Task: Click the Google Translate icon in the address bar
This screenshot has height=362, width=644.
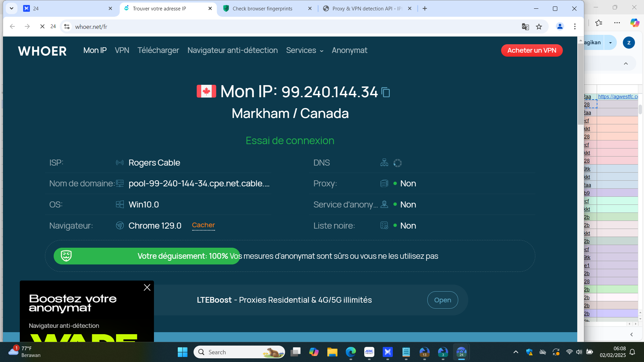Action: pos(525,27)
